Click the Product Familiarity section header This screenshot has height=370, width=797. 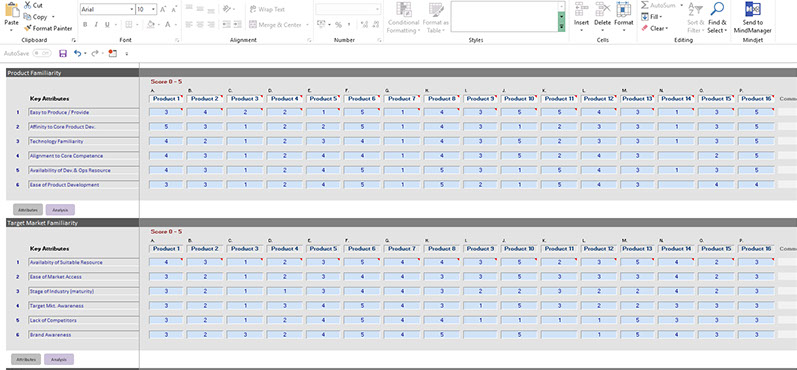click(x=72, y=73)
